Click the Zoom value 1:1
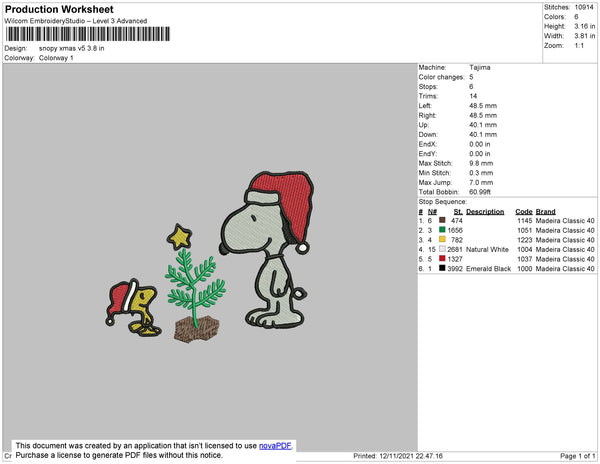 pos(579,46)
